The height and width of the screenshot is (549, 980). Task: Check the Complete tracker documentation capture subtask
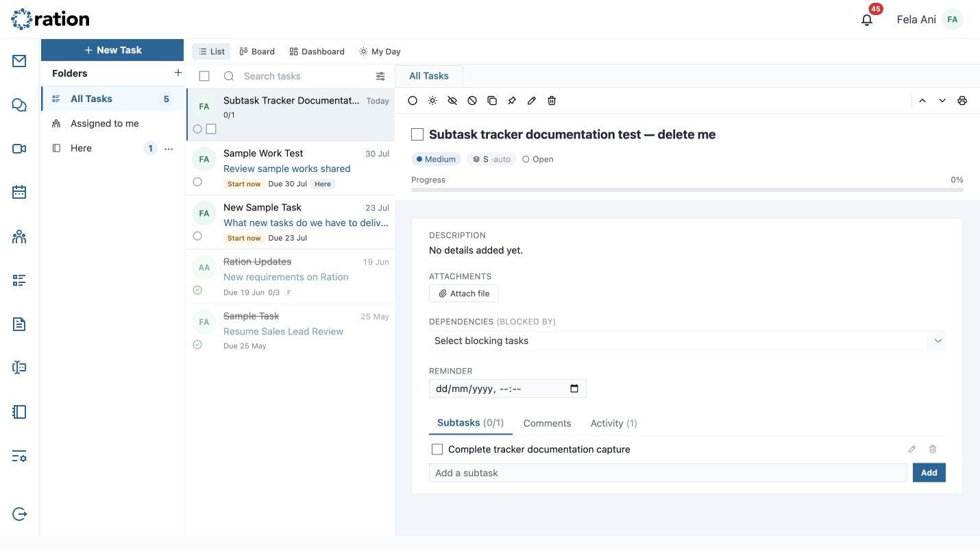[437, 450]
